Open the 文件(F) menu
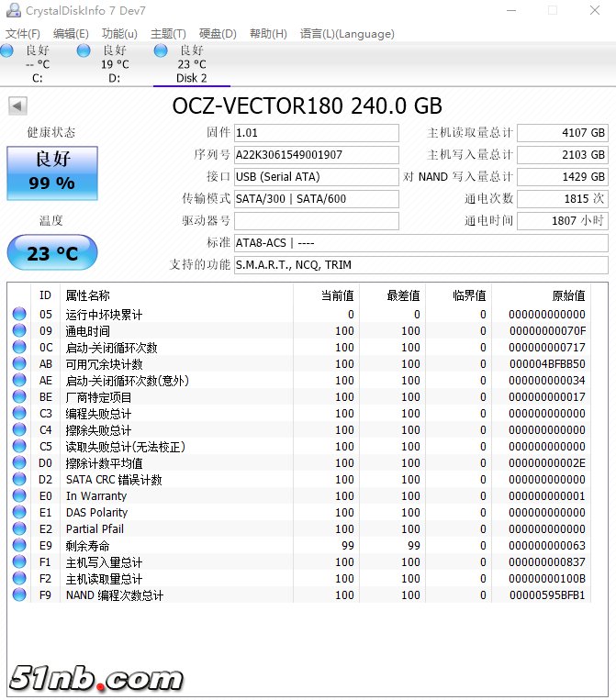This screenshot has width=616, height=700. click(22, 34)
